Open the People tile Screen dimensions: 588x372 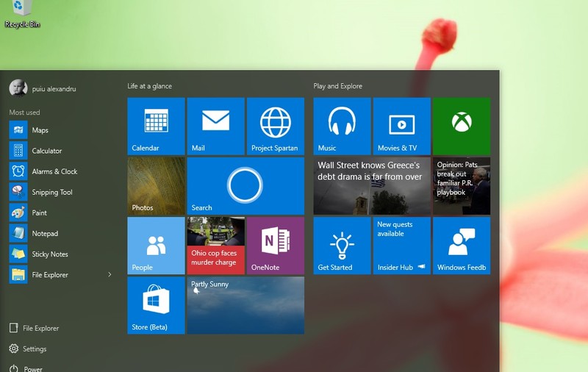[156, 246]
